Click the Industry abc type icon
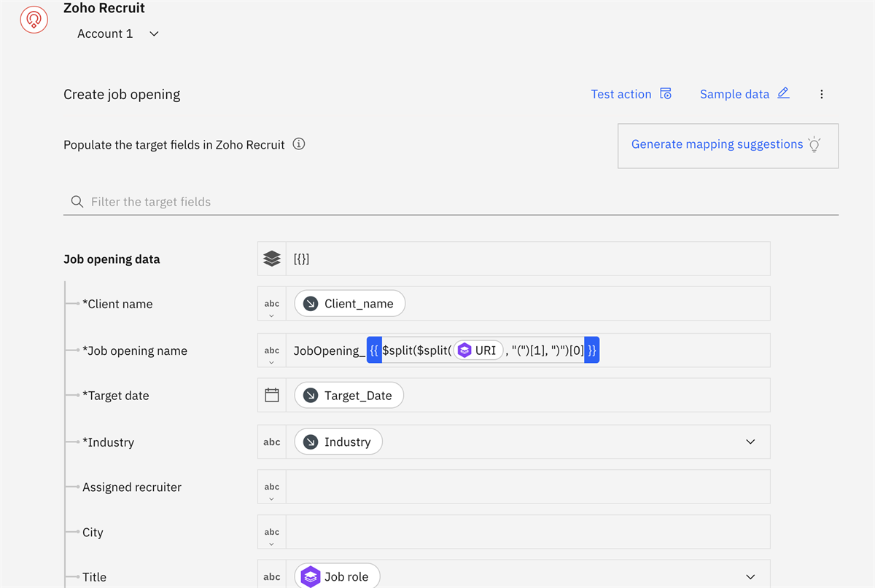Image resolution: width=875 pixels, height=588 pixels. coord(272,442)
